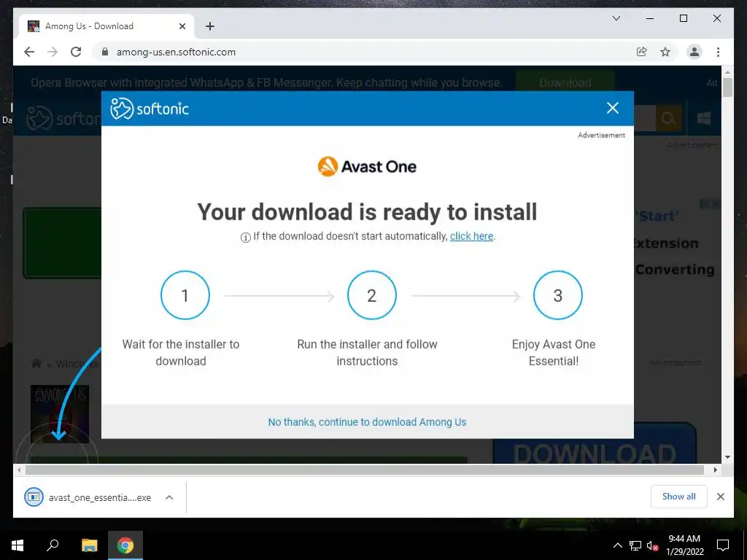Maximize the Chrome window
This screenshot has height=560, width=747.
pos(683,18)
